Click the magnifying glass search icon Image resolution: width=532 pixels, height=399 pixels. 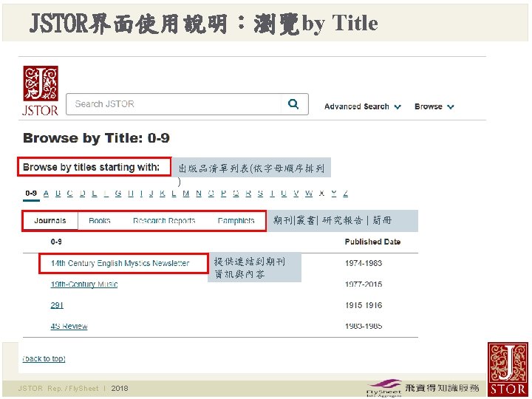[293, 104]
